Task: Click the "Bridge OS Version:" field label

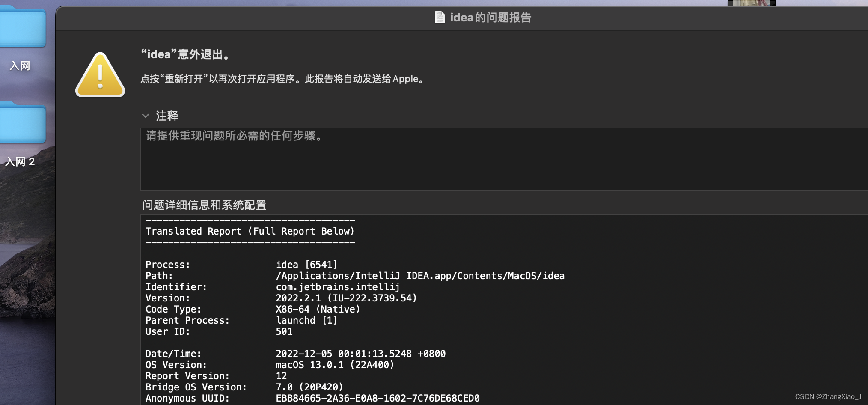Action: [x=196, y=387]
